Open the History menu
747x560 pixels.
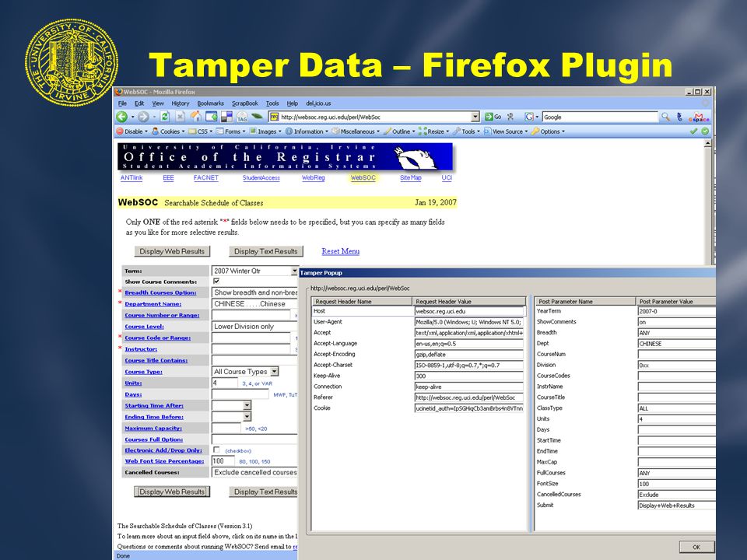pos(180,103)
